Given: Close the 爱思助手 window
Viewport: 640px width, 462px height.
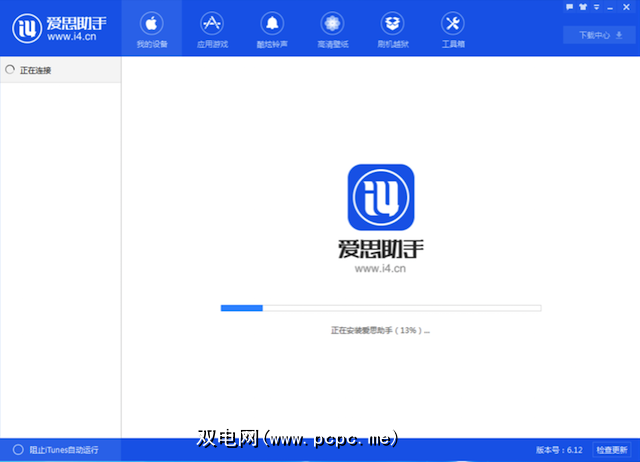Looking at the screenshot, I should pyautogui.click(x=626, y=7).
